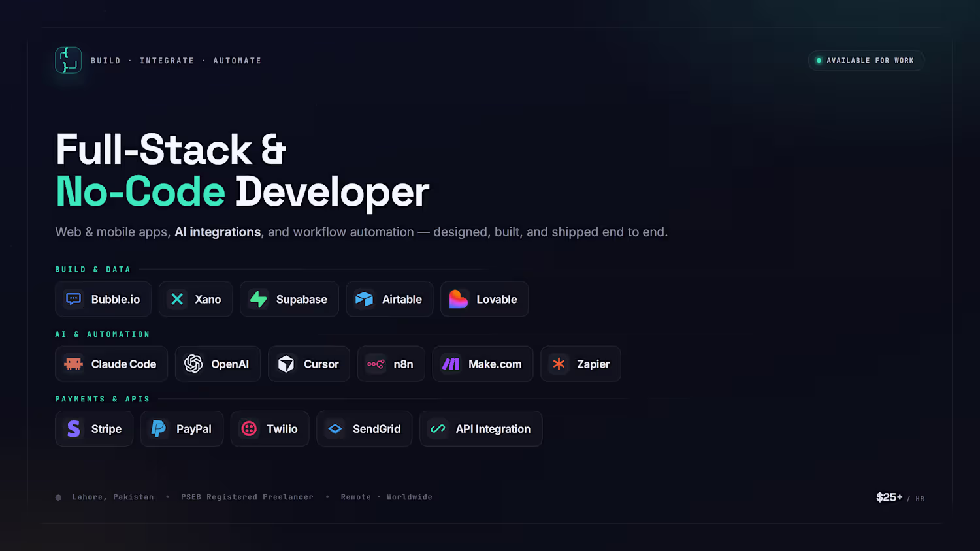The width and height of the screenshot is (980, 551).
Task: Select the Stripe label
Action: click(106, 429)
